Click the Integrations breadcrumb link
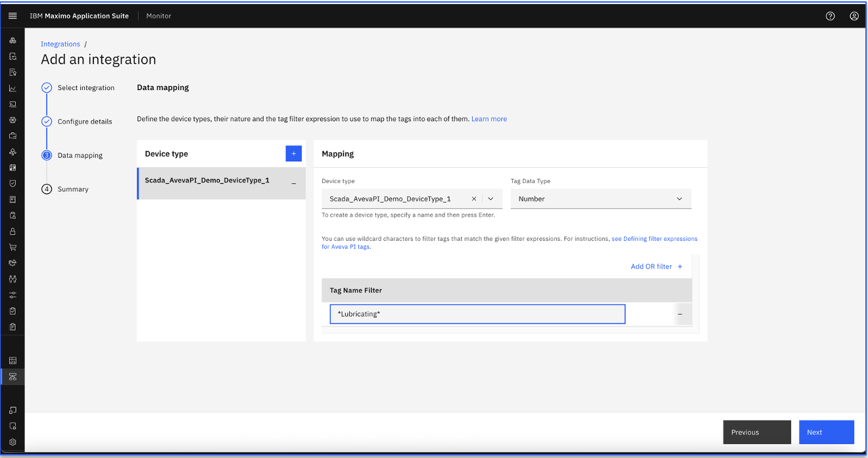The width and height of the screenshot is (868, 458). click(60, 44)
